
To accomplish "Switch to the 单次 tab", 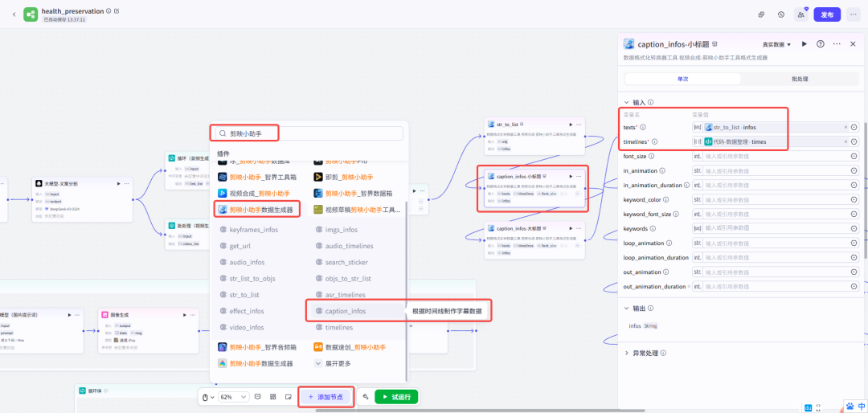I will click(682, 79).
